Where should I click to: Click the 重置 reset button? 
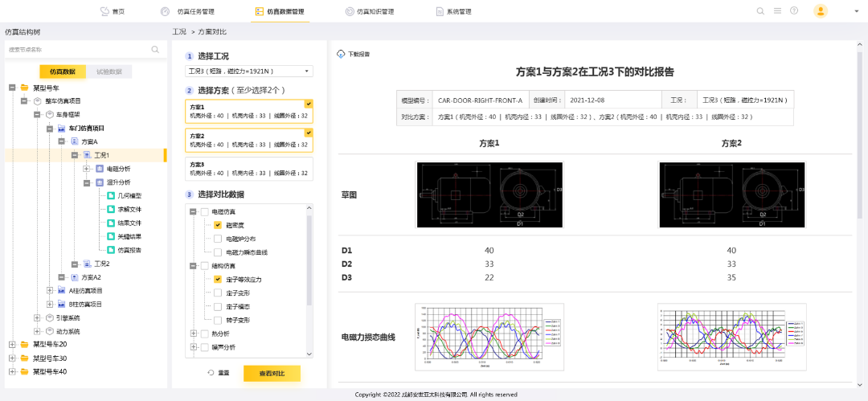(219, 373)
